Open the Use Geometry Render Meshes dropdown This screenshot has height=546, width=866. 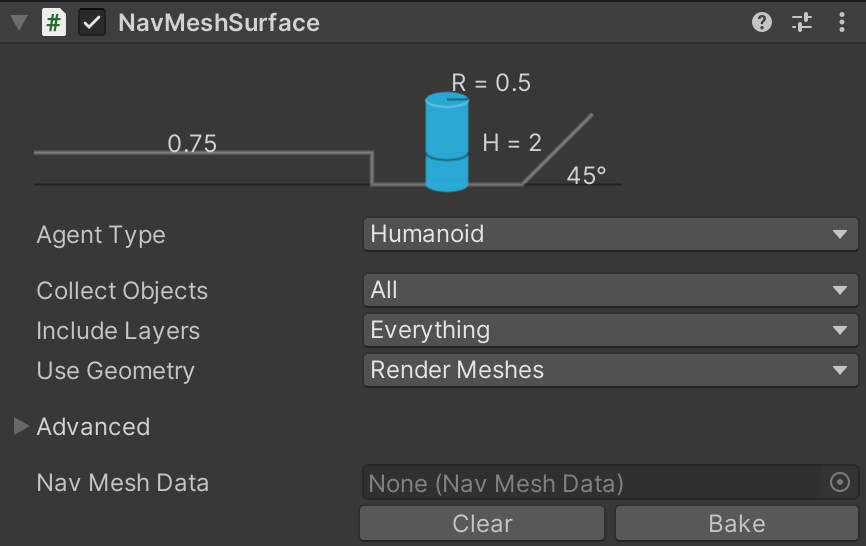(x=610, y=371)
